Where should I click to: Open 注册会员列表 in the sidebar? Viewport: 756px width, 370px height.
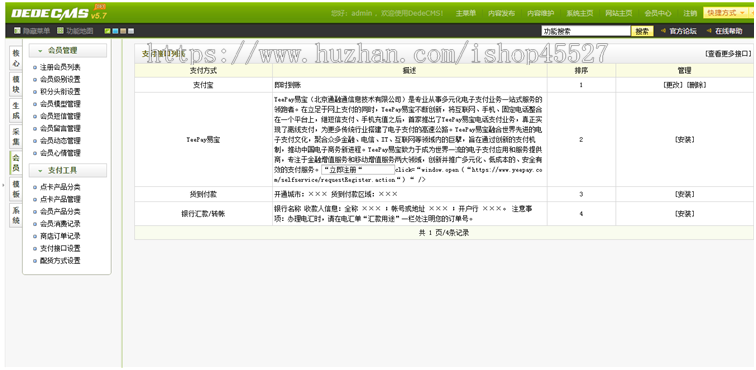(60, 67)
